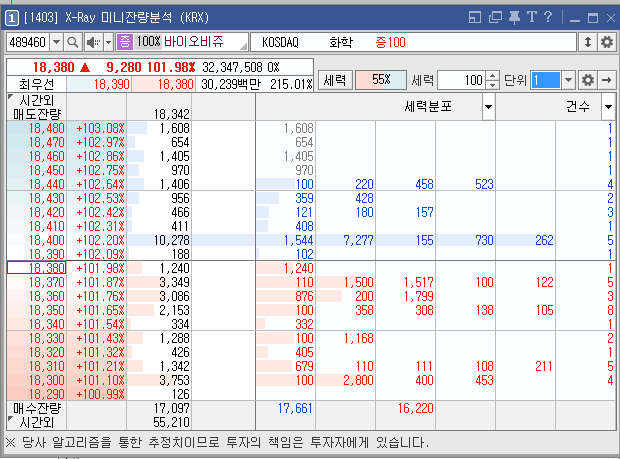
Task: Click the 증100 margin label
Action: 390,42
